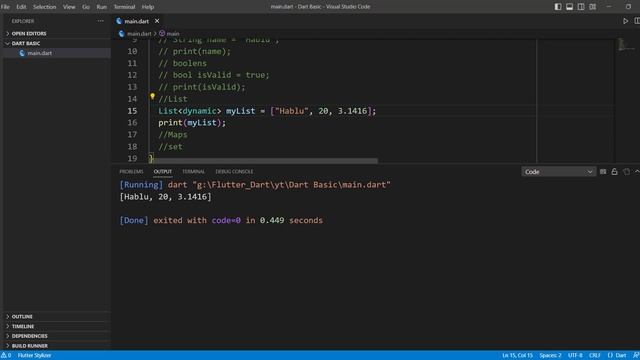The image size is (640, 360).
Task: Split the editor to the right
Action: click(637, 21)
